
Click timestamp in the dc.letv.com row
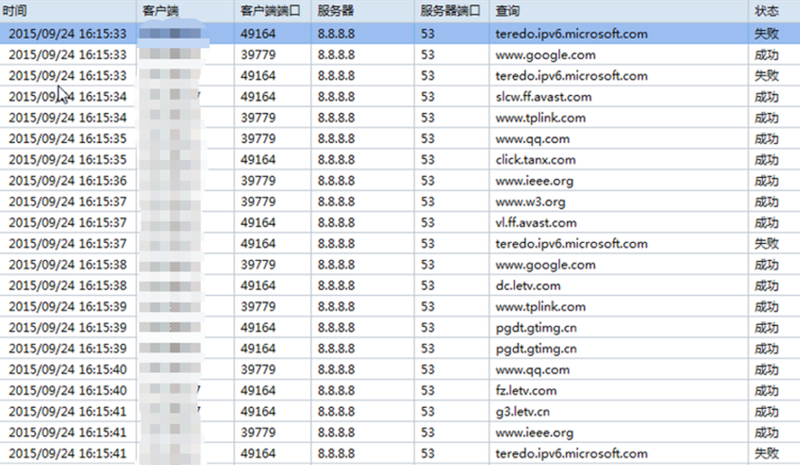pos(67,285)
